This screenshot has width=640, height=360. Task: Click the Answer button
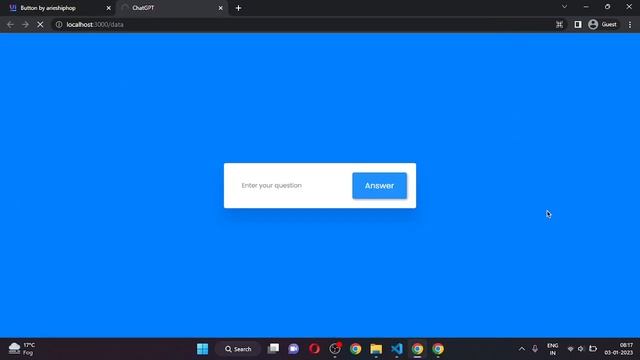click(379, 186)
